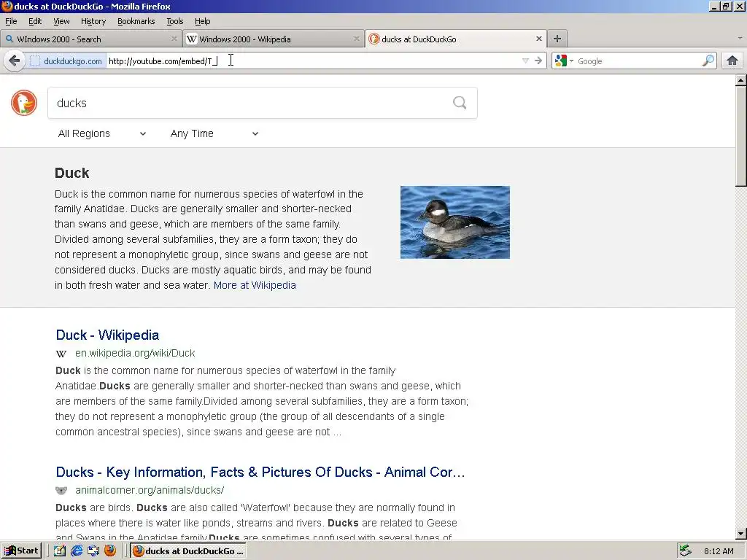747x560 pixels.
Task: Click the vertical scrollbar thumb
Action: tap(741, 136)
